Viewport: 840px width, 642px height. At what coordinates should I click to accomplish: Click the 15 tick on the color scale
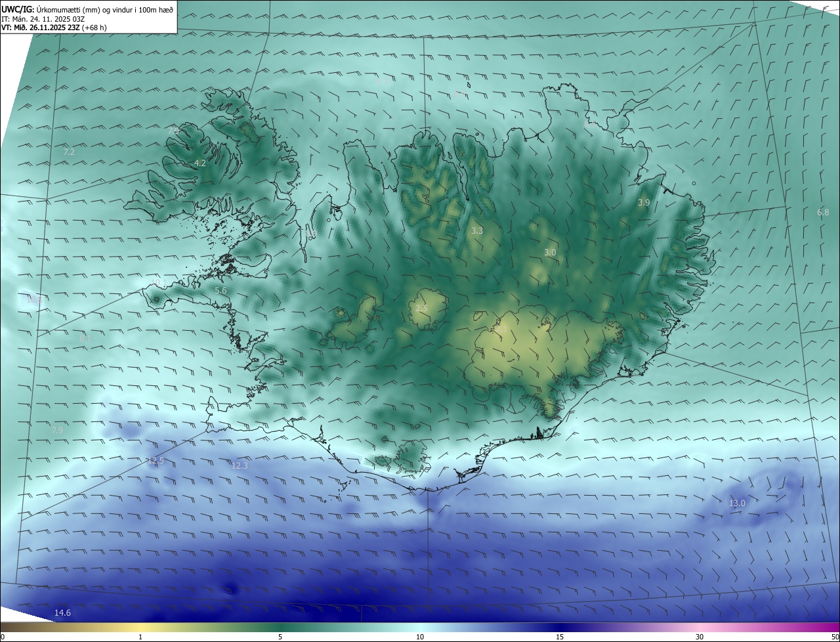[560, 637]
